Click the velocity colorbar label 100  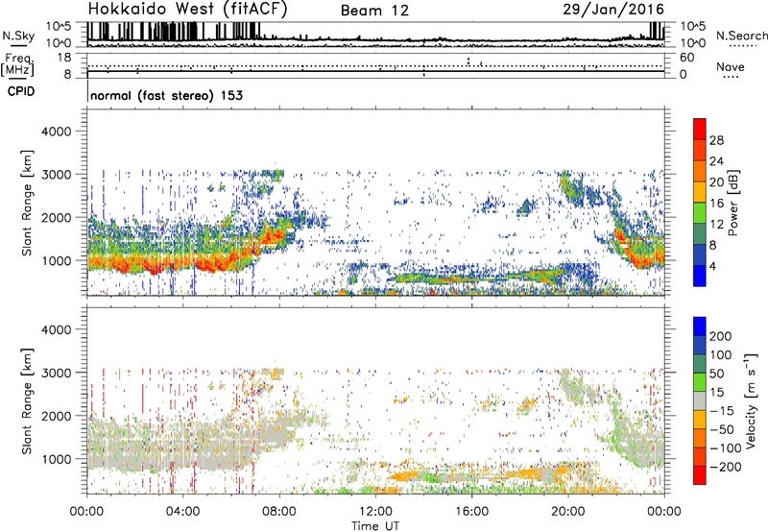[721, 355]
